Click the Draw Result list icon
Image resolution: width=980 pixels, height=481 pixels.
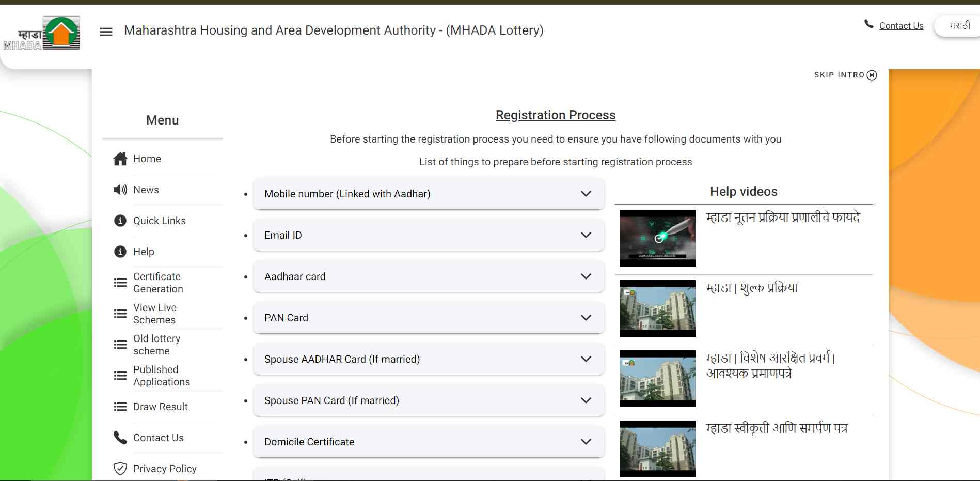[x=120, y=407]
